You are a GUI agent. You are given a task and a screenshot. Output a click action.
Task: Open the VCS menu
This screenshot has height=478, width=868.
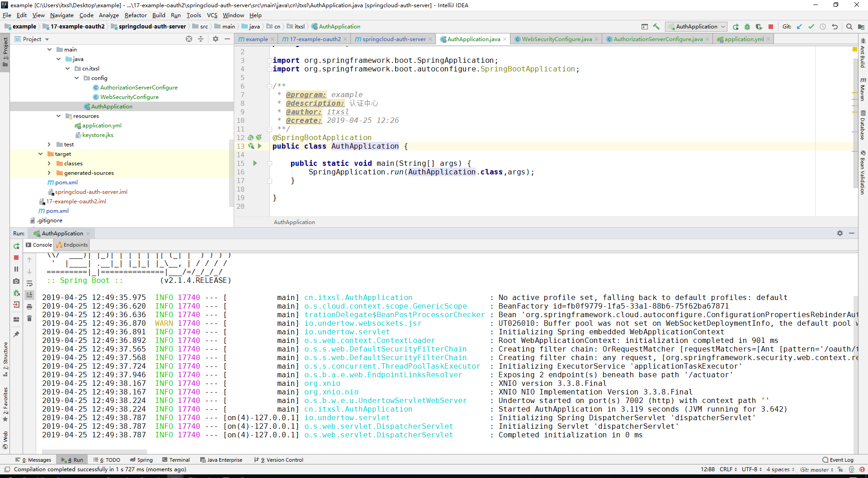coord(212,15)
